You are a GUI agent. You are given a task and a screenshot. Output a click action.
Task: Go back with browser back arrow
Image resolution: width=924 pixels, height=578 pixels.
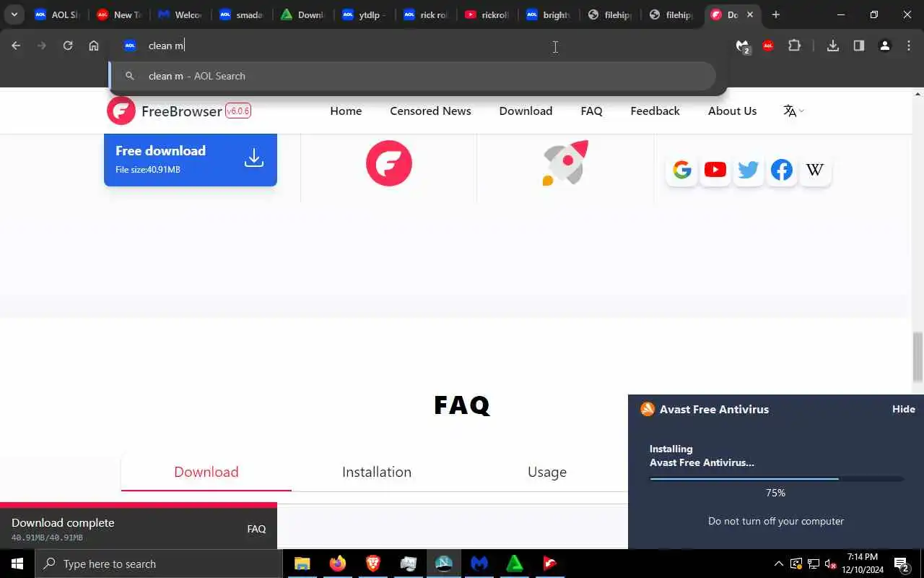16,46
